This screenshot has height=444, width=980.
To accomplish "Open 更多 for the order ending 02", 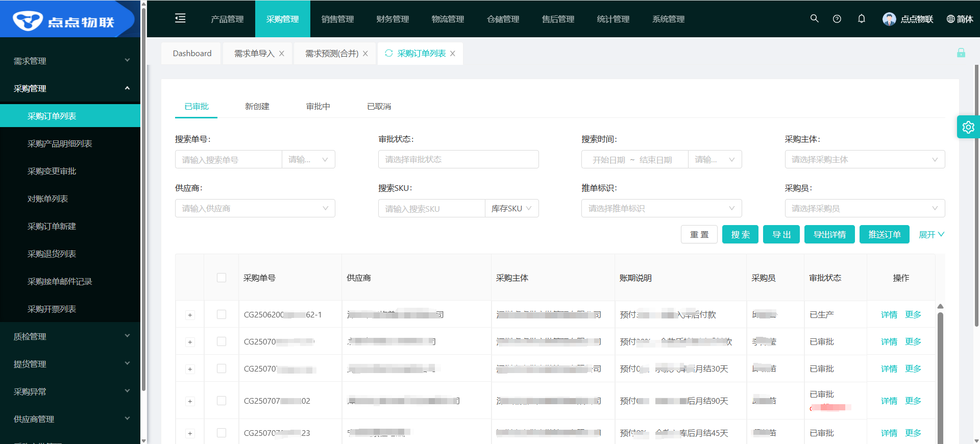I will click(x=913, y=401).
